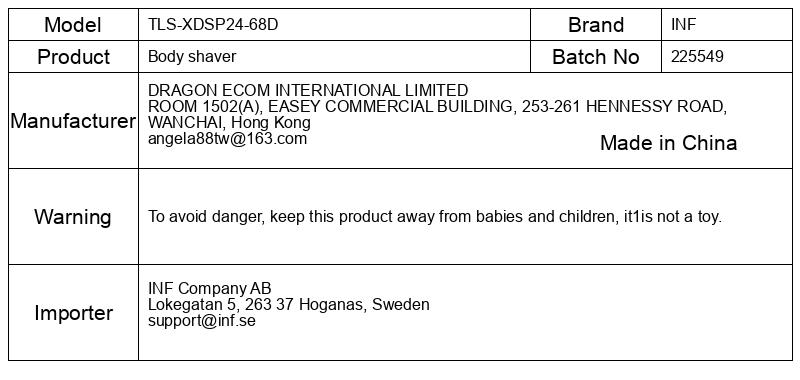Open the angela88tw@163.com email address
The height and width of the screenshot is (380, 800).
[x=228, y=139]
